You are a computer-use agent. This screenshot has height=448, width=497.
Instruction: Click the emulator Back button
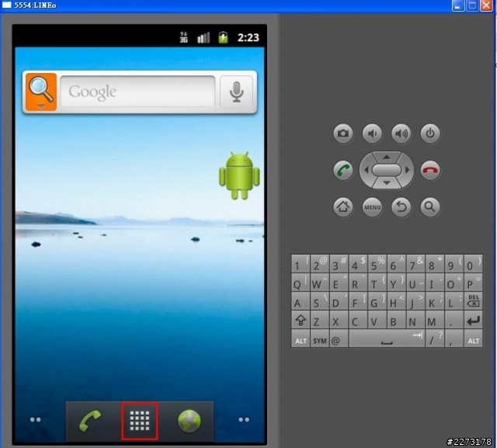pyautogui.click(x=401, y=207)
